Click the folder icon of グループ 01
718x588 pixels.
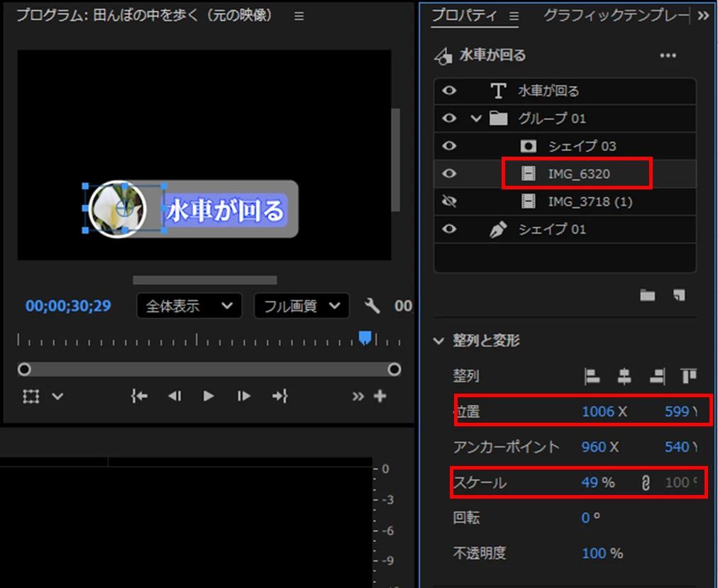(x=498, y=118)
